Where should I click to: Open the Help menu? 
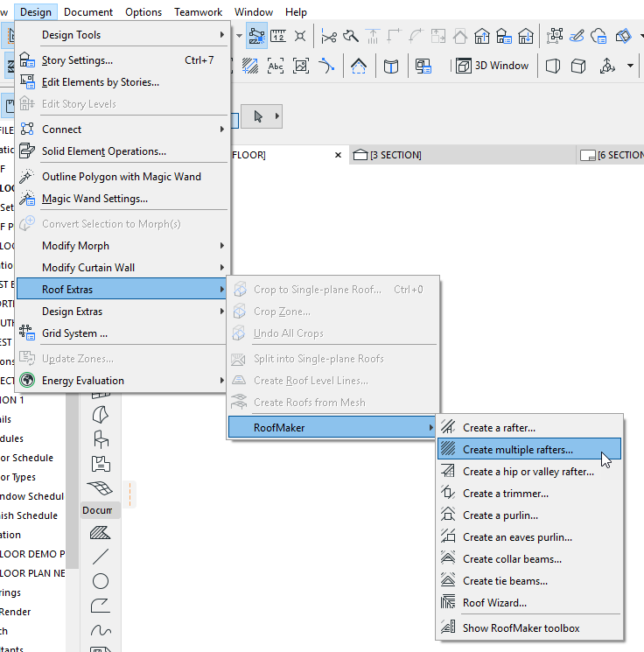(296, 12)
